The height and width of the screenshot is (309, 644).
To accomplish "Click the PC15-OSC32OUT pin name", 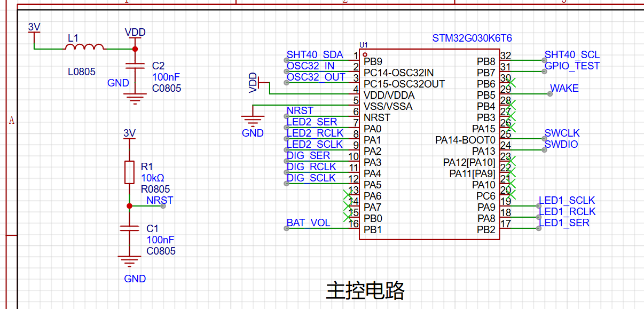I will (404, 84).
